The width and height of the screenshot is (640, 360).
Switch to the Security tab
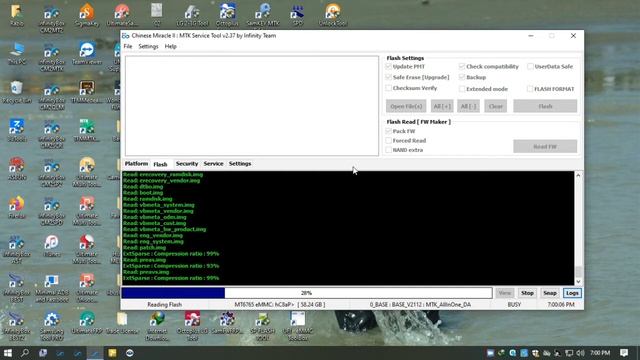coord(187,163)
